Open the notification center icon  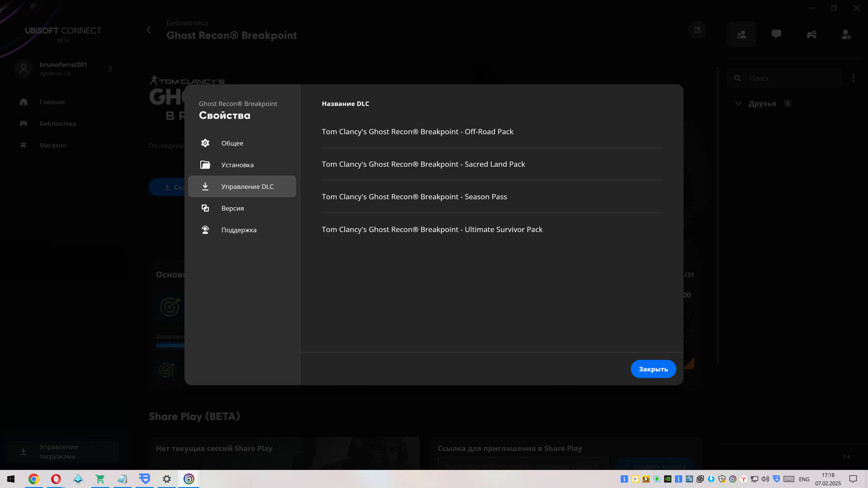tap(853, 479)
